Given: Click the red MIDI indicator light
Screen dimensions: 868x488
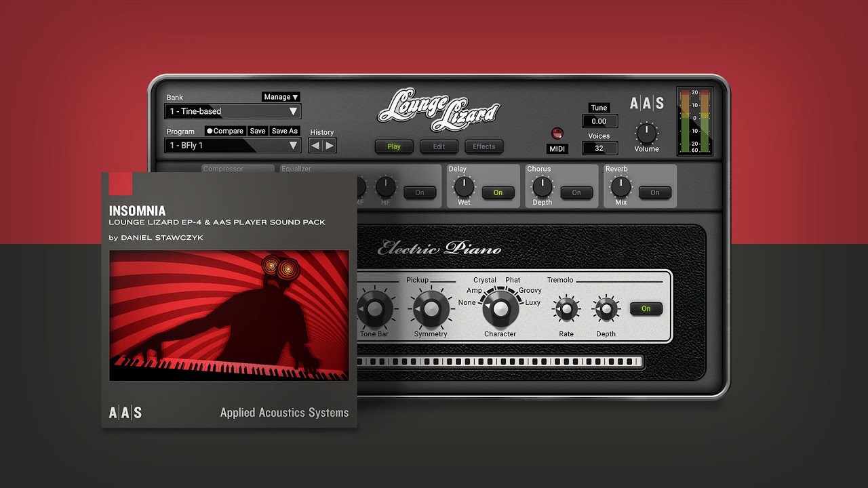Looking at the screenshot, I should (557, 134).
